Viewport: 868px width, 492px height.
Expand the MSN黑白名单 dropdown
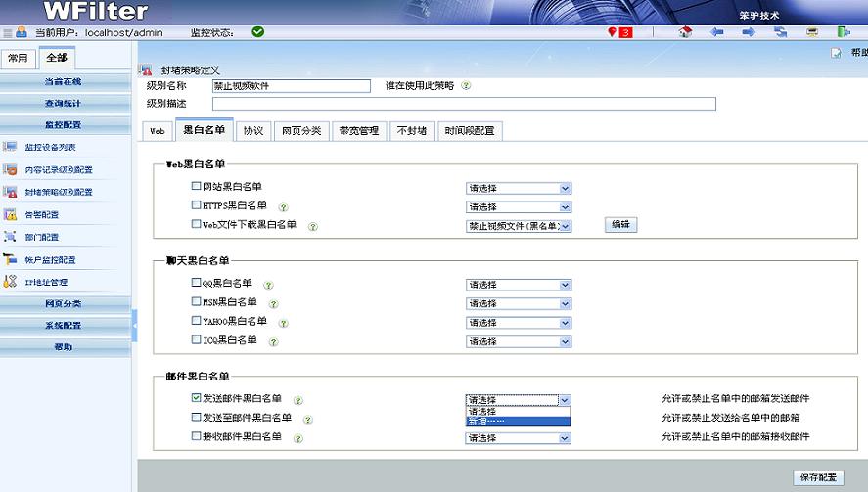coord(519,303)
